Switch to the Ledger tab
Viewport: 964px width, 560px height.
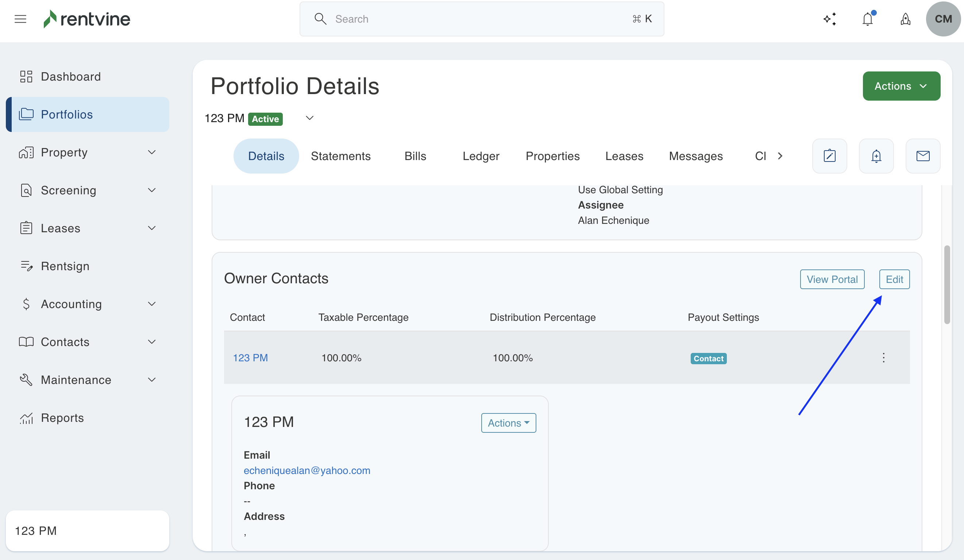pyautogui.click(x=481, y=156)
